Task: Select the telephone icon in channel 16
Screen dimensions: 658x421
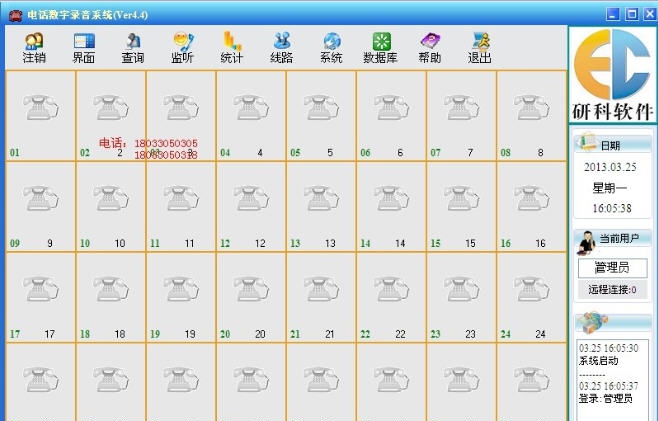Action: (531, 198)
